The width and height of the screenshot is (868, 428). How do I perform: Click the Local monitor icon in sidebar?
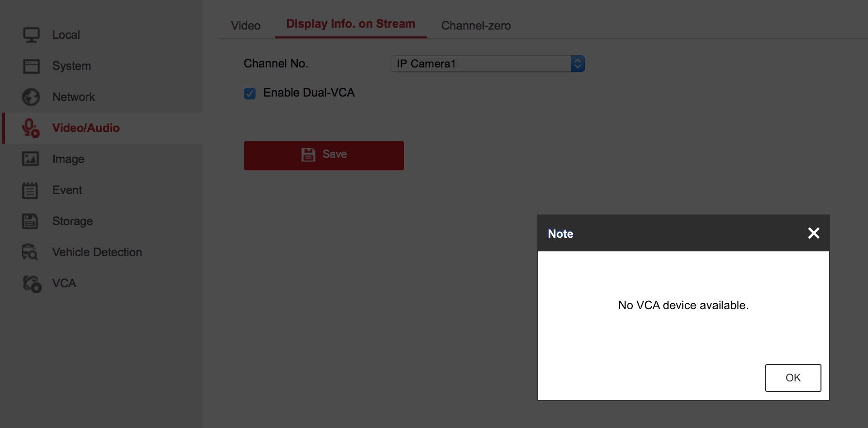click(x=32, y=35)
